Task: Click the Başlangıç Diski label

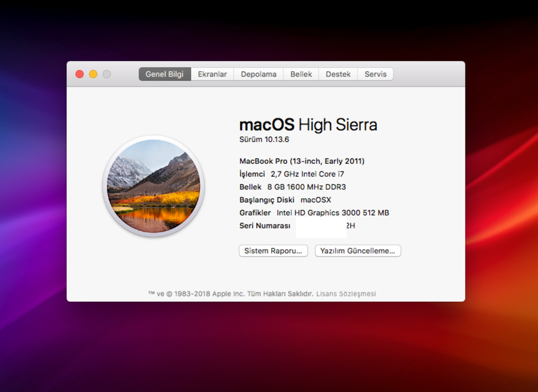Action: tap(267, 200)
